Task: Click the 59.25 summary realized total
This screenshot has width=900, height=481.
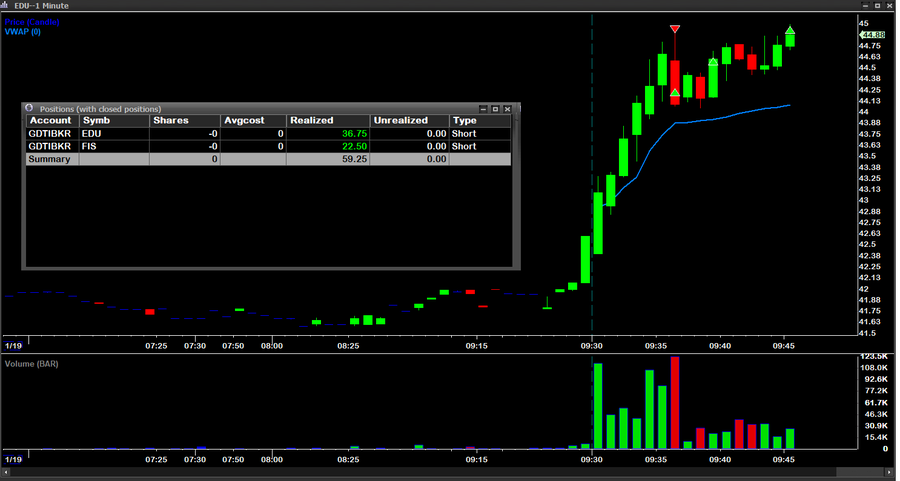Action: [x=354, y=159]
